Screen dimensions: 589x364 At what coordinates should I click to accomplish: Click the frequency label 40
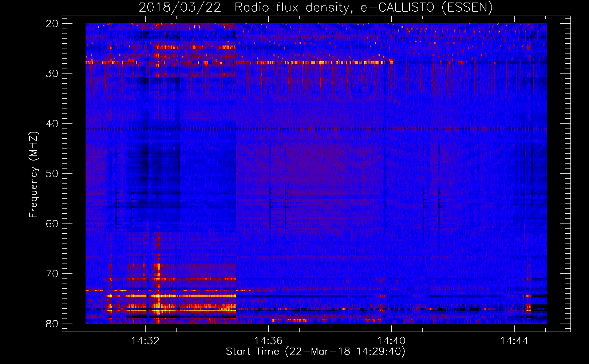[x=52, y=124]
